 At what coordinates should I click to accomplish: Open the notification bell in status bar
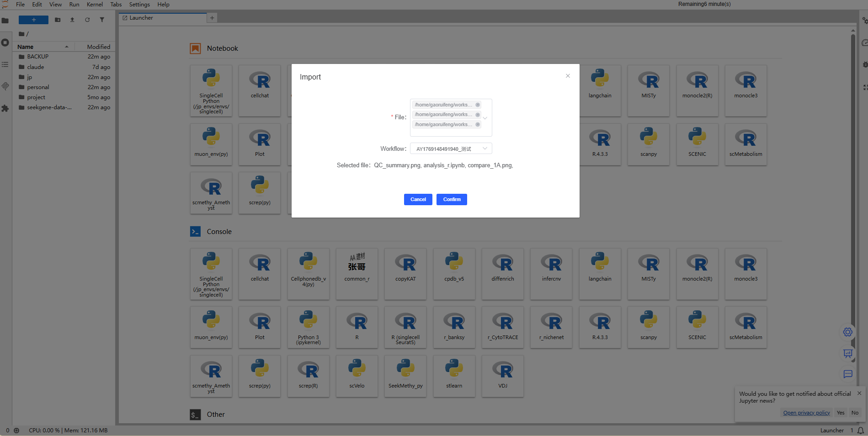(861, 431)
